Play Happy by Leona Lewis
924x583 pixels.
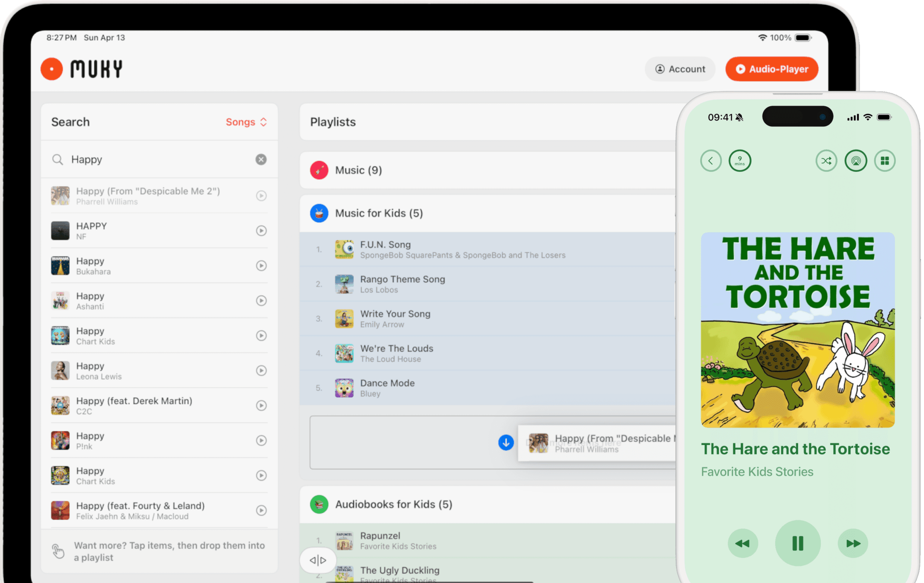[x=261, y=371]
